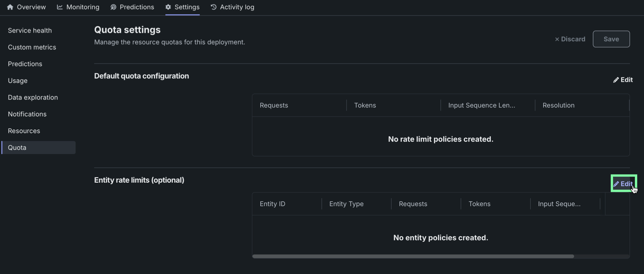Open Data exploration settings

pyautogui.click(x=33, y=97)
